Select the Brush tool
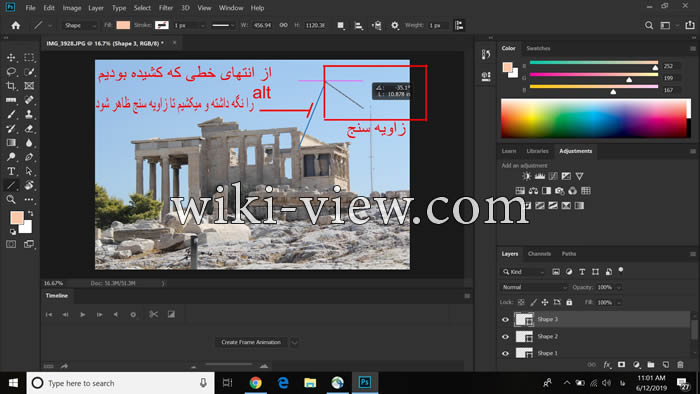700x394 pixels. click(x=11, y=114)
